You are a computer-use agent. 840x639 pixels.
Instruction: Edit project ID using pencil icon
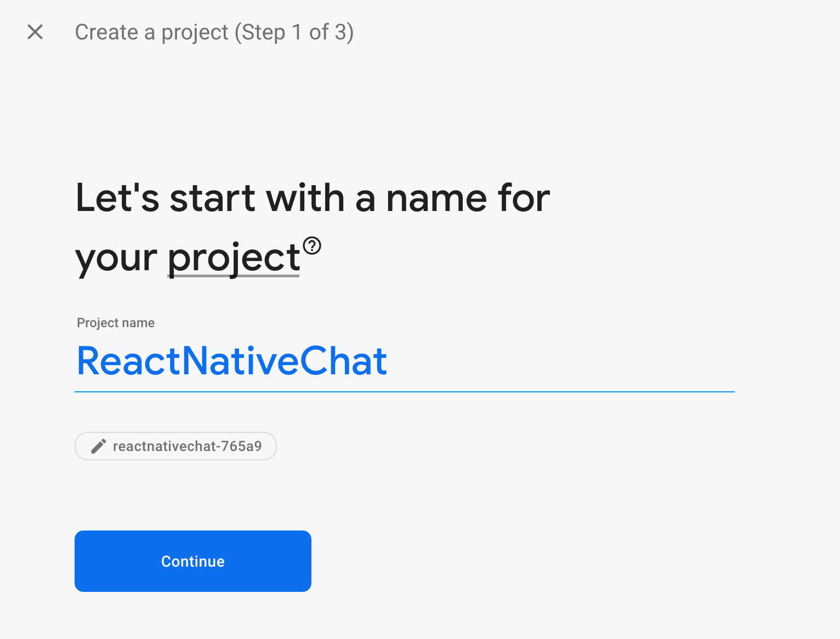(x=99, y=446)
